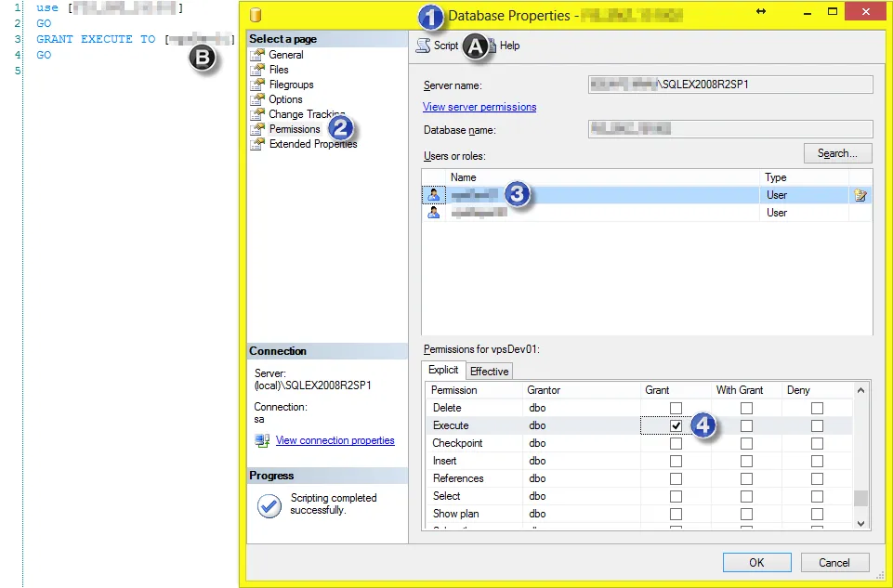
Task: Click the Server name field
Action: (730, 85)
